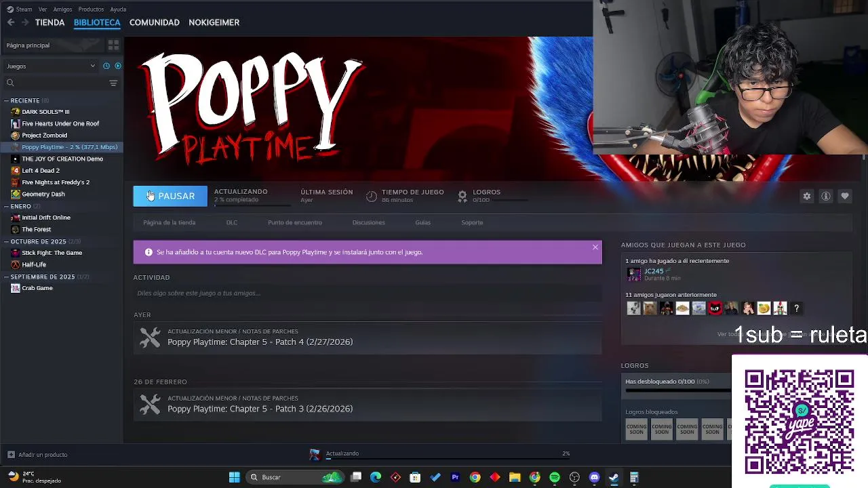Sort library by recent activity clock icon
The width and height of the screenshot is (868, 488).
click(x=106, y=66)
